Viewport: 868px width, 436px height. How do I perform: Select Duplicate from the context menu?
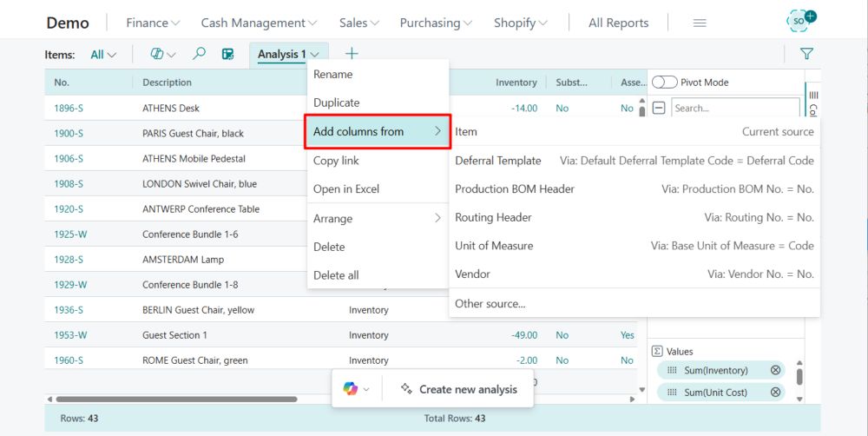coord(378,102)
